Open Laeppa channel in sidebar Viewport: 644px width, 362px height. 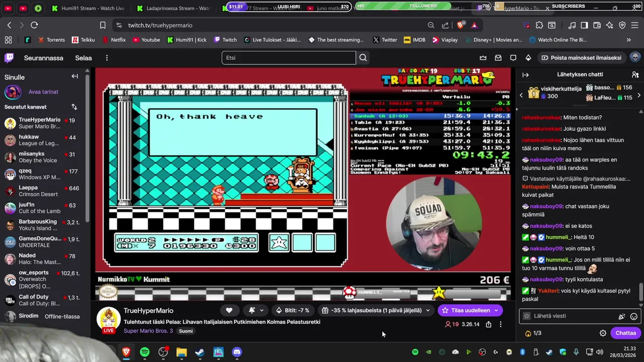(44, 191)
